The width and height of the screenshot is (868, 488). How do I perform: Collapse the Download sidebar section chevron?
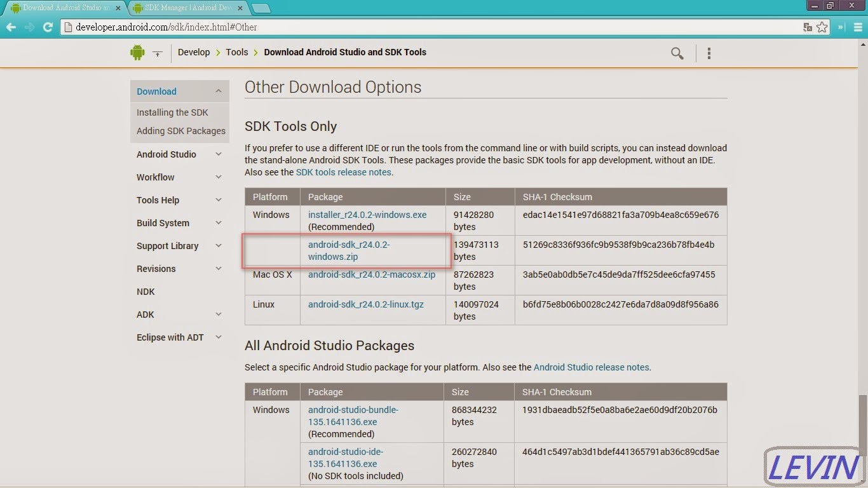click(x=218, y=91)
